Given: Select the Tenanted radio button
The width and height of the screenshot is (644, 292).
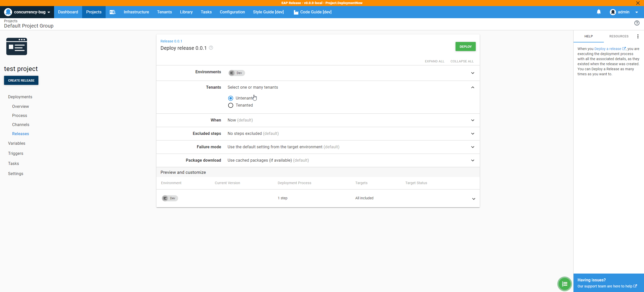Looking at the screenshot, I should pos(230,105).
